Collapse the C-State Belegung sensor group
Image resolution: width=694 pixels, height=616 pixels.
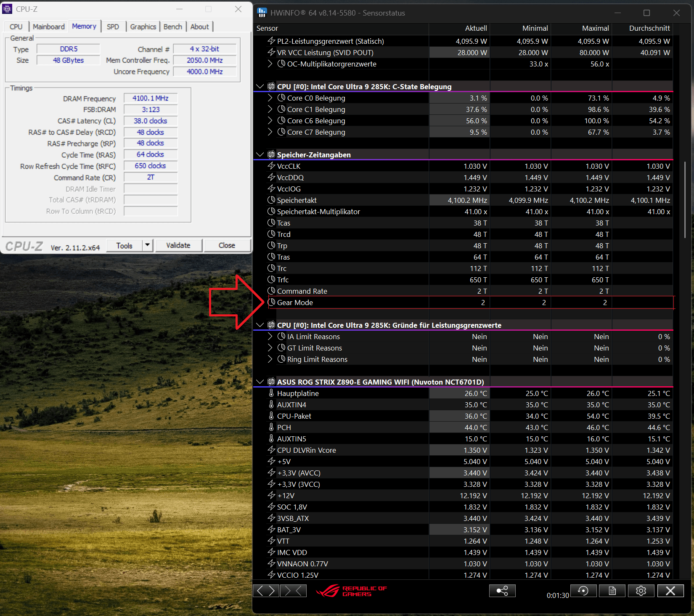point(260,86)
